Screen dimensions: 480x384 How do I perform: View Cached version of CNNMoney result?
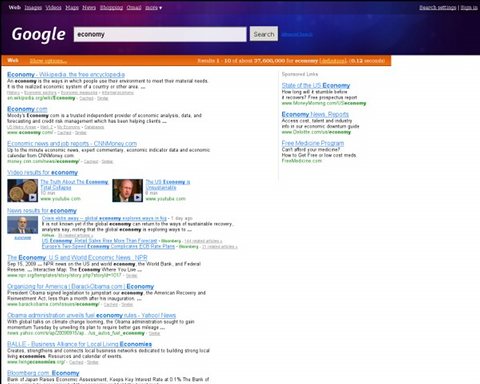[x=91, y=162]
